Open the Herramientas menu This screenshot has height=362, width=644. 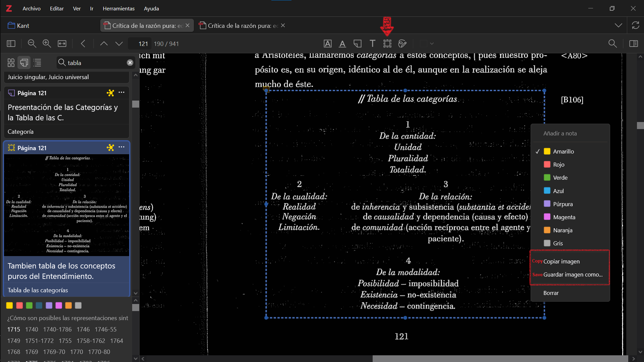pyautogui.click(x=118, y=8)
